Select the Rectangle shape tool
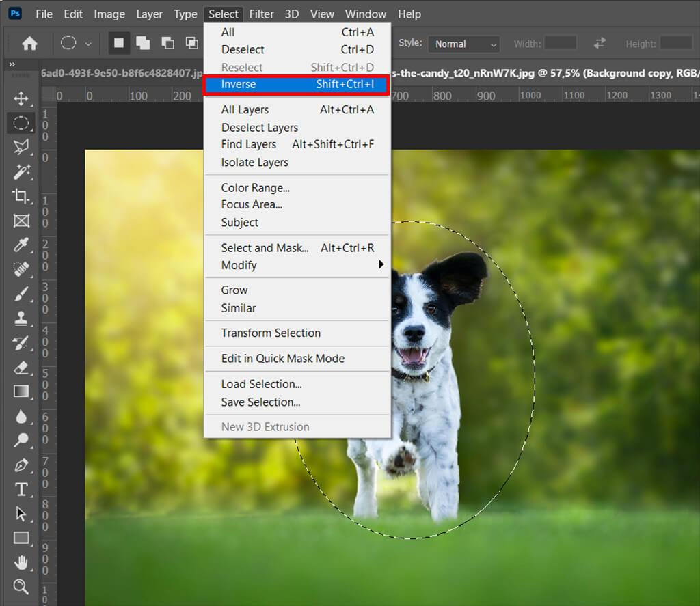Screen dimensions: 700x606 (21, 538)
